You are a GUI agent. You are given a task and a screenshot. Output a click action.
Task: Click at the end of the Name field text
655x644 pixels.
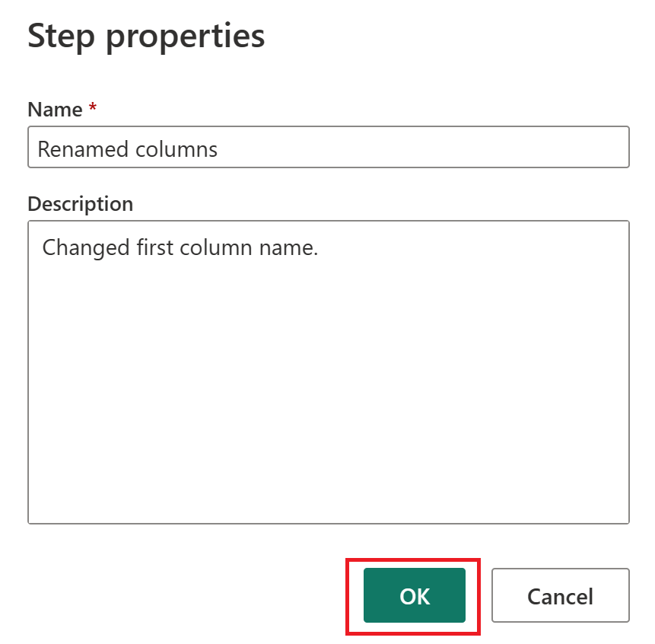(219, 148)
